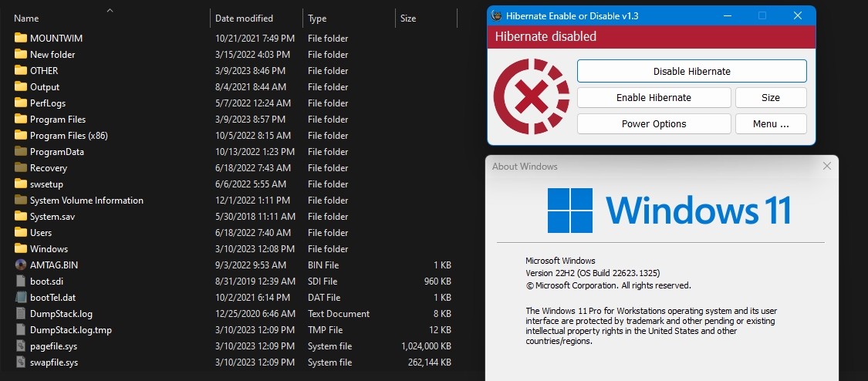The height and width of the screenshot is (381, 868).
Task: Click the boot.sdi file icon
Action: tap(21, 281)
